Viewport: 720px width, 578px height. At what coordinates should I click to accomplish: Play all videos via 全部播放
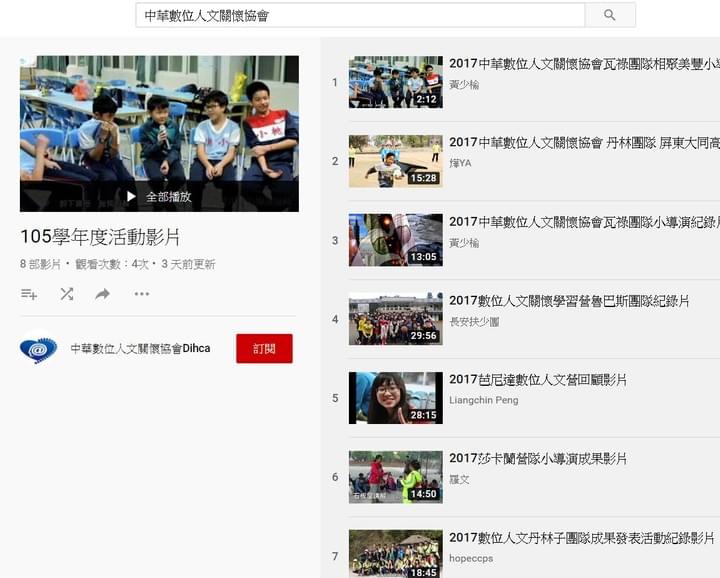pos(159,196)
